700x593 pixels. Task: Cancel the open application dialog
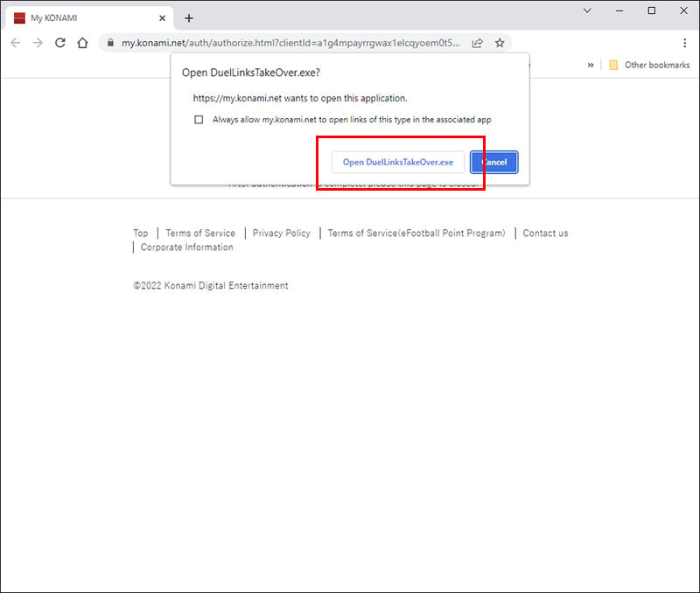click(x=493, y=162)
